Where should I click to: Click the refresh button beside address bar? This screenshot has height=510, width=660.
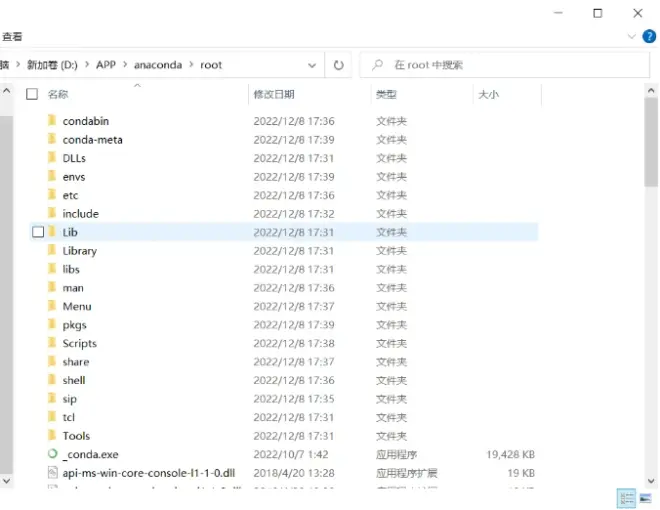(338, 65)
